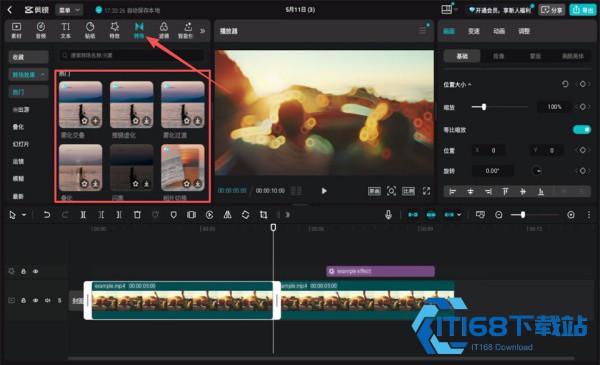Select the third transition thumbnail in top row

click(x=183, y=104)
